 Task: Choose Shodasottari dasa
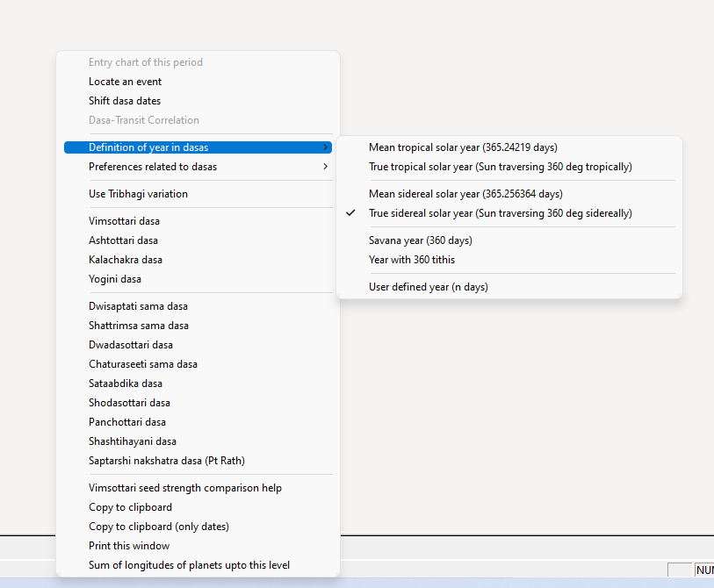(x=198, y=403)
